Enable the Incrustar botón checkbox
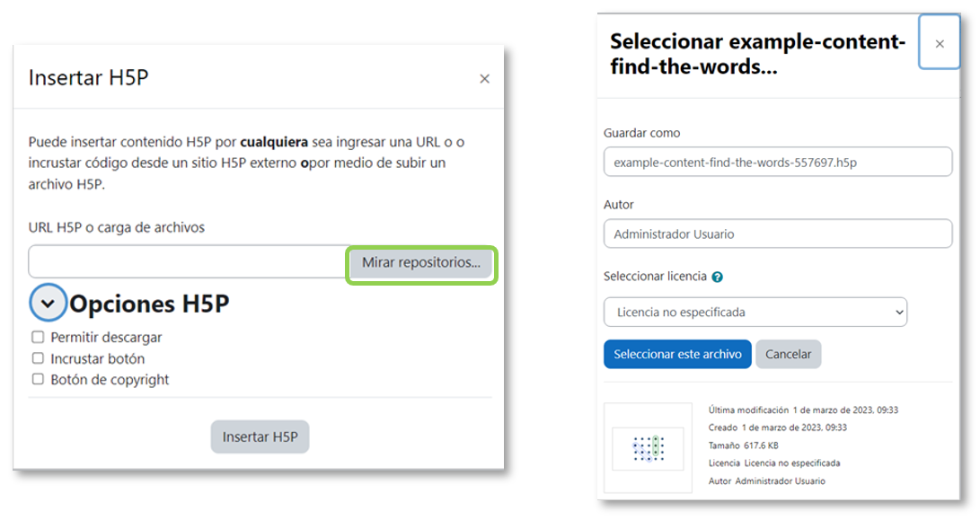The height and width of the screenshot is (520, 980). [x=40, y=358]
